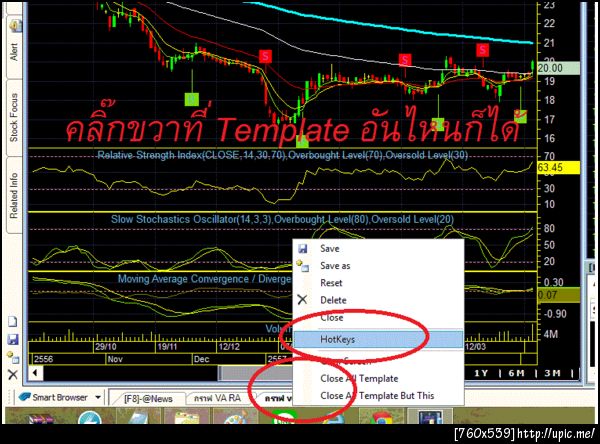Image resolution: width=600 pixels, height=444 pixels.
Task: Click the floppy disk save icon in left sidebar
Action: [x=13, y=340]
